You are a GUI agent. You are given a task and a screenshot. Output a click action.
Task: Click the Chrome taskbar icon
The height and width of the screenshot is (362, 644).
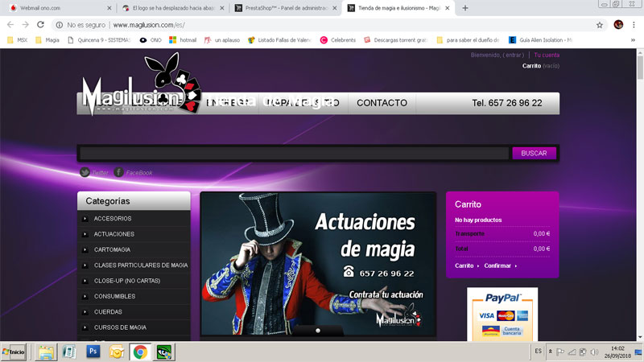tap(140, 352)
